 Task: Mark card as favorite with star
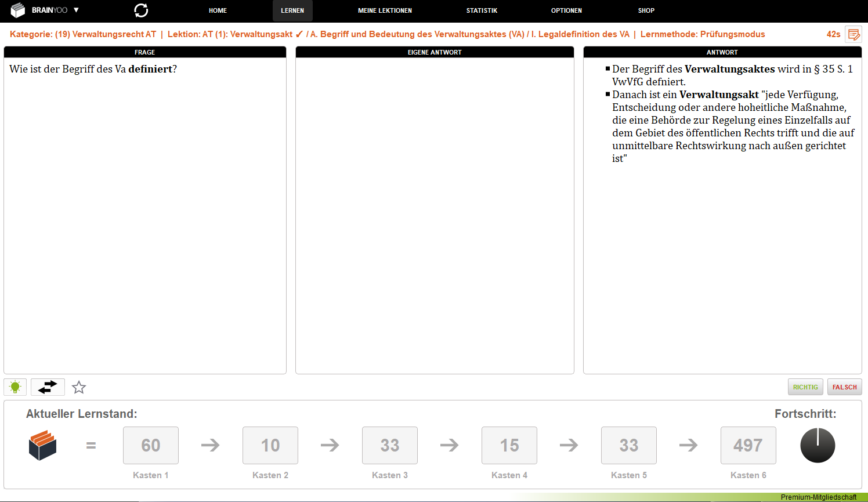[79, 387]
